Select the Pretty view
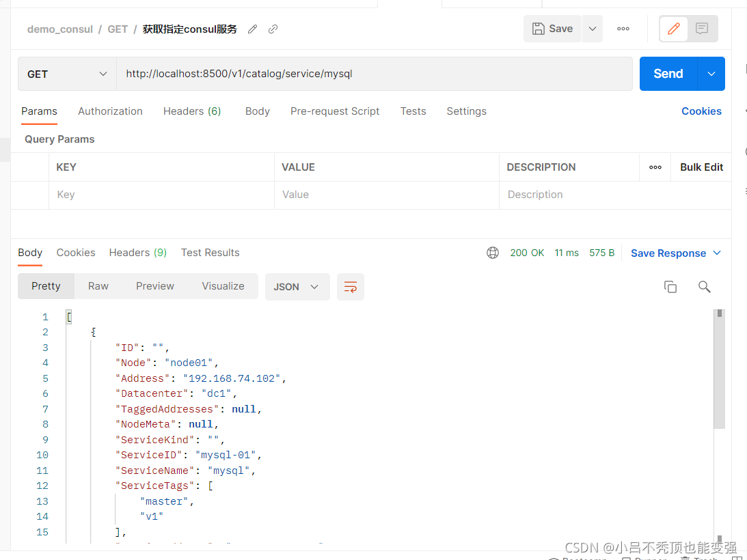Image resolution: width=747 pixels, height=560 pixels. coord(46,286)
